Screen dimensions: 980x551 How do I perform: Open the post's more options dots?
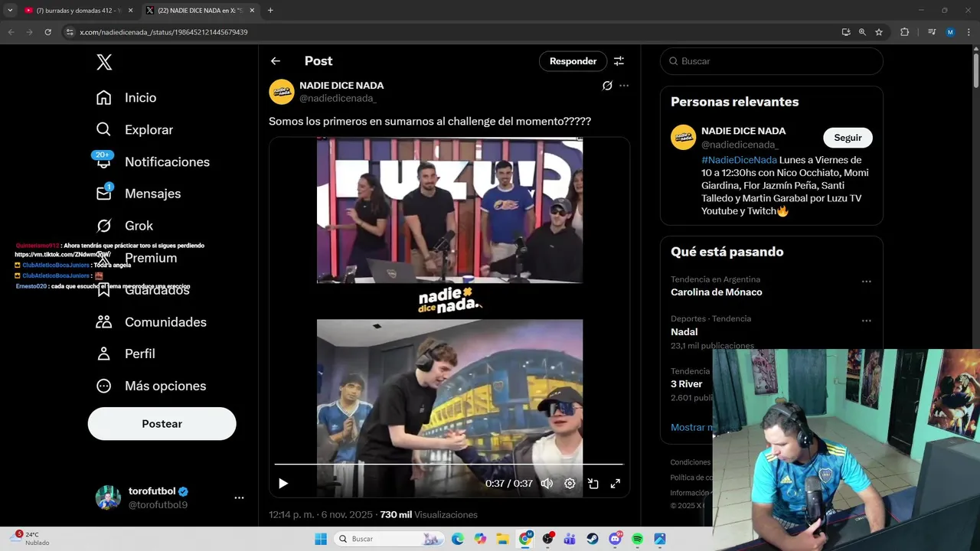(x=624, y=86)
